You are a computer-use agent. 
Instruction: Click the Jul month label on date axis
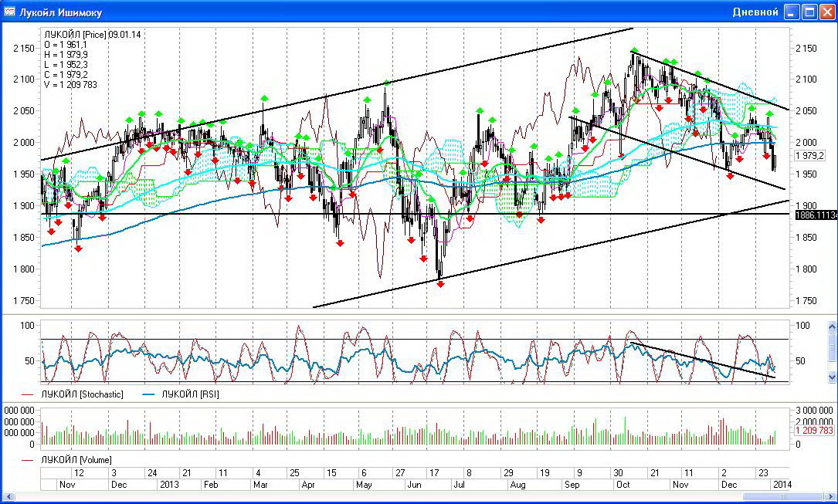[x=459, y=484]
